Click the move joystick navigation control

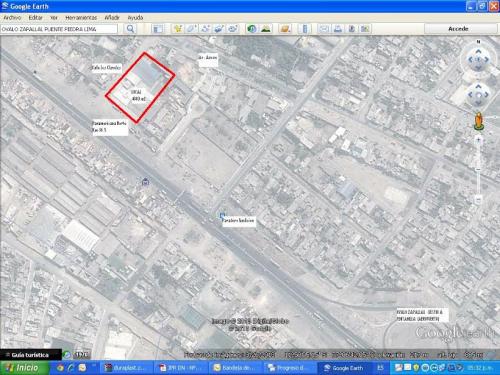coord(478,95)
